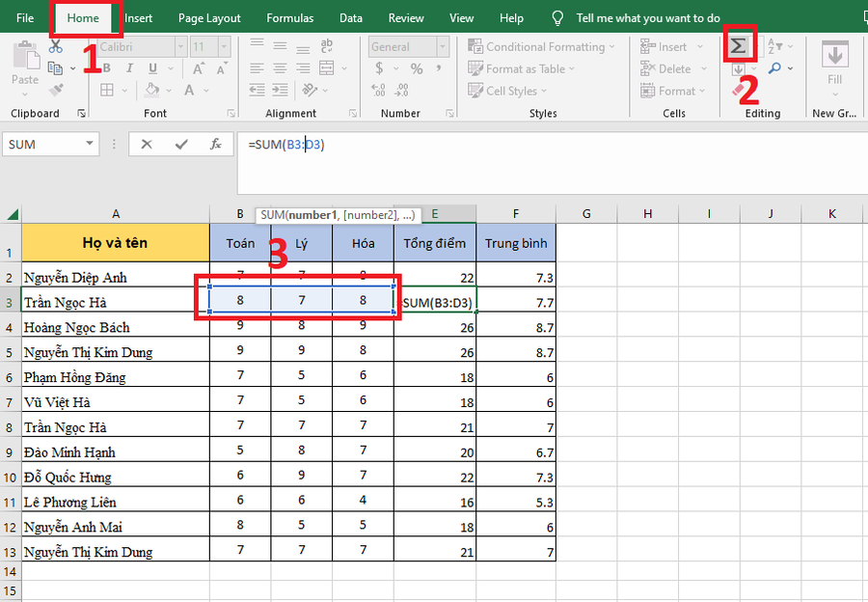Image resolution: width=868 pixels, height=602 pixels.
Task: Open the Font dialog launcher
Action: coord(231,113)
